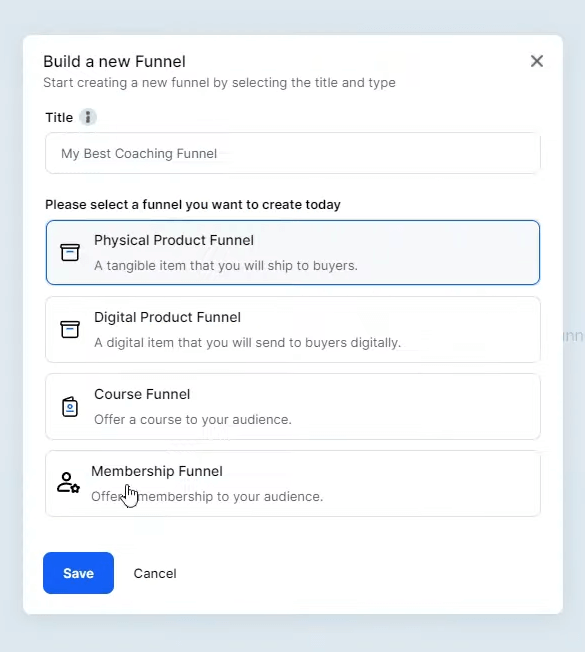Focus the funnel Title input field

pos(293,153)
